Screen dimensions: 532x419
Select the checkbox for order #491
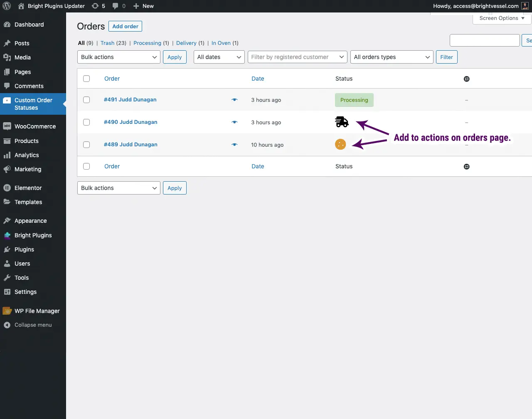tap(86, 100)
